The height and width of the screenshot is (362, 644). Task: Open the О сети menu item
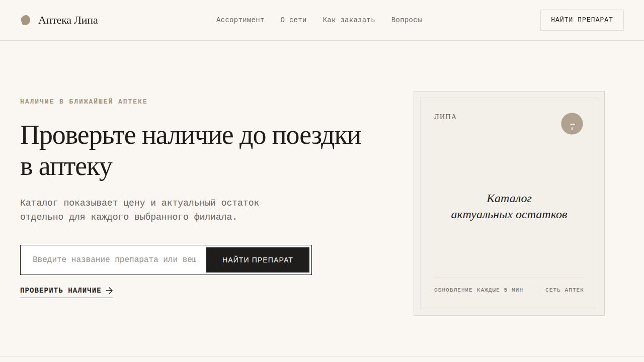pyautogui.click(x=293, y=20)
